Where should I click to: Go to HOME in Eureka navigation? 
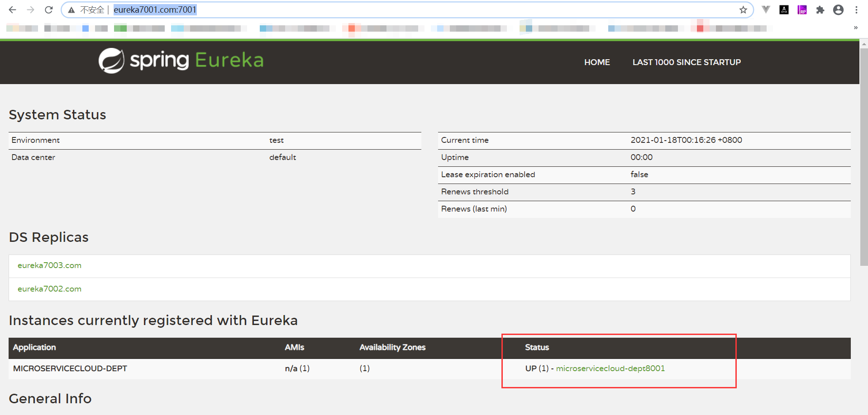(x=597, y=62)
